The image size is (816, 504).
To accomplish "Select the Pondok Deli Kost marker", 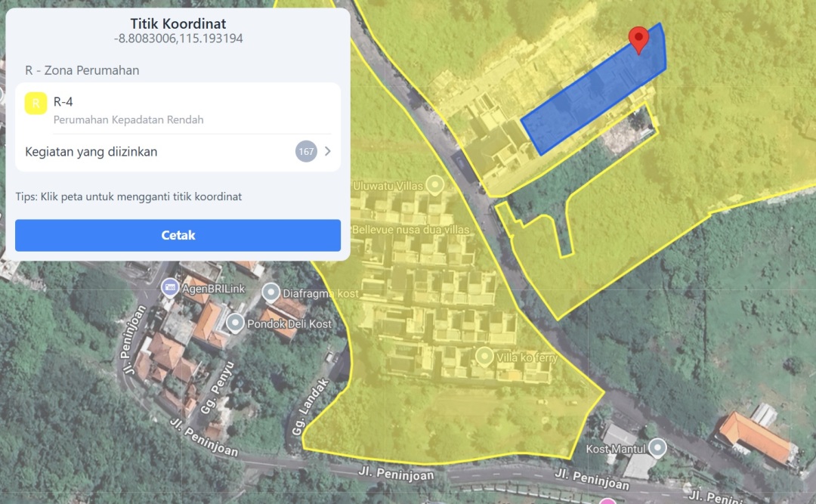I will click(235, 323).
